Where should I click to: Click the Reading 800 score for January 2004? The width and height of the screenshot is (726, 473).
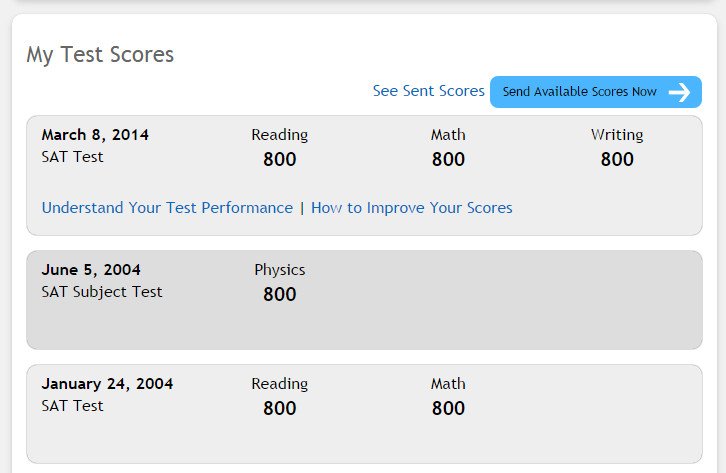click(x=280, y=408)
